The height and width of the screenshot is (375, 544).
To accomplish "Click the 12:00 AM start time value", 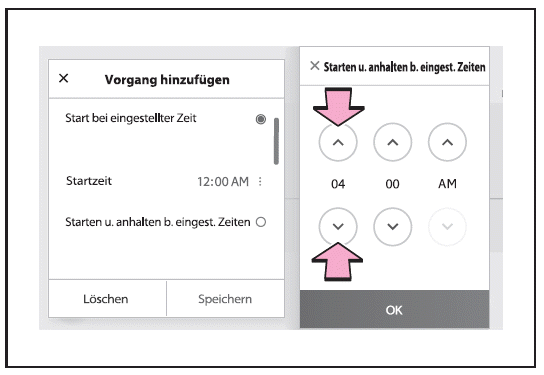I will tap(223, 181).
